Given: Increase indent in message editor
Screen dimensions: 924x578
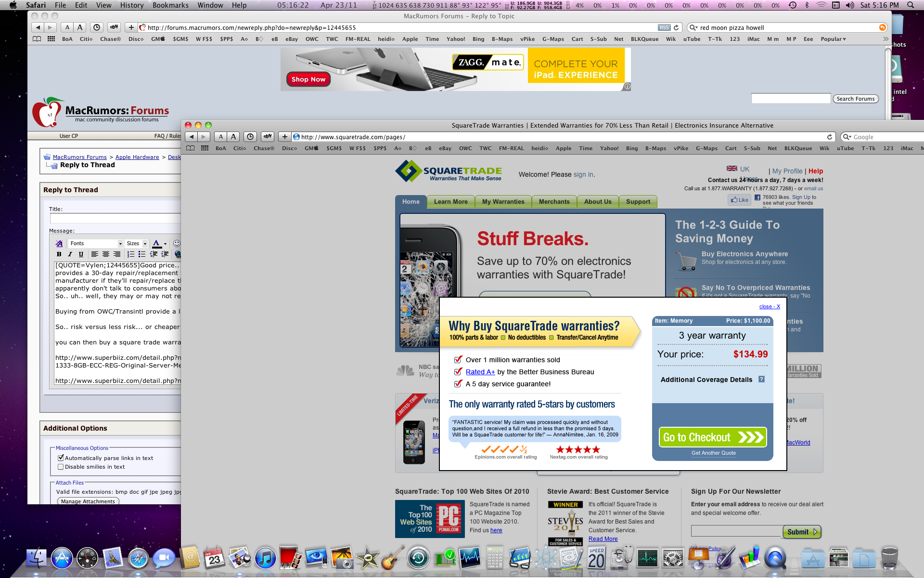Looking at the screenshot, I should [165, 254].
